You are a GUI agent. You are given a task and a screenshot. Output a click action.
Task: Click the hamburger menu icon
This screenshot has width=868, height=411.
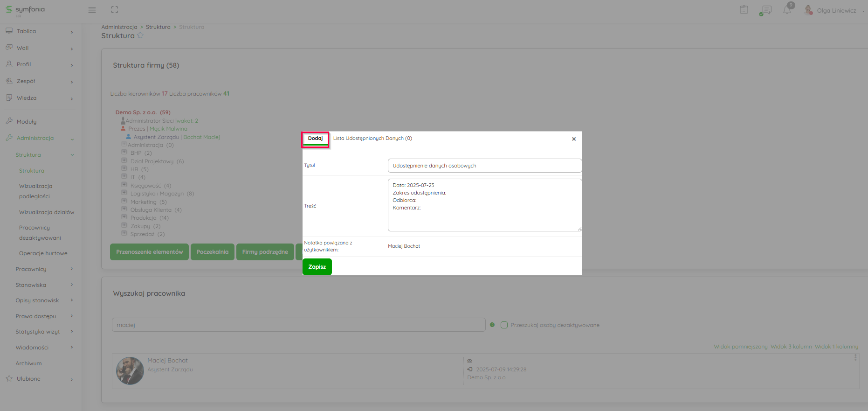pyautogui.click(x=92, y=10)
